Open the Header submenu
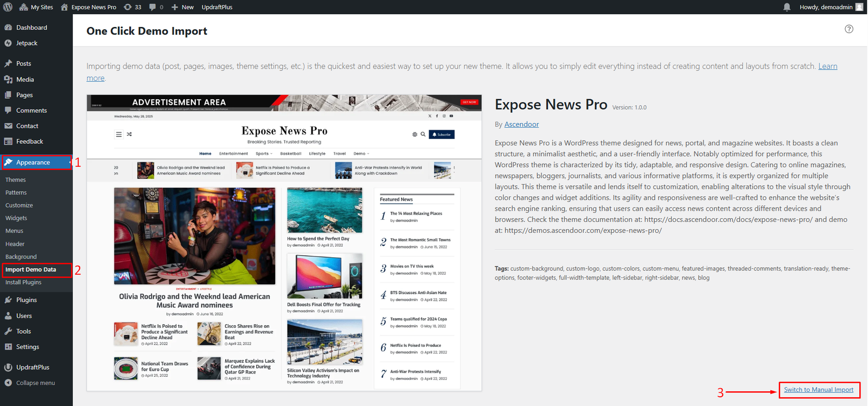This screenshot has width=868, height=406. pos(15,244)
